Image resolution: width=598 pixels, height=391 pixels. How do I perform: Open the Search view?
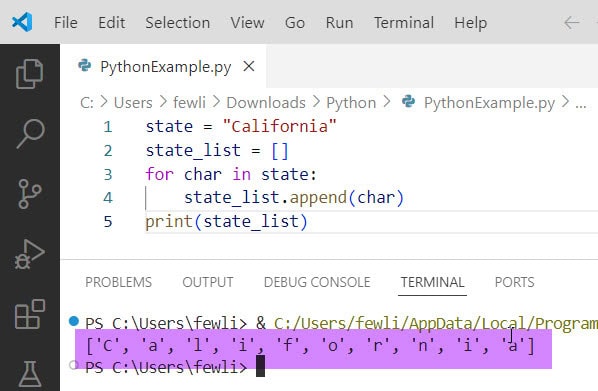point(30,134)
